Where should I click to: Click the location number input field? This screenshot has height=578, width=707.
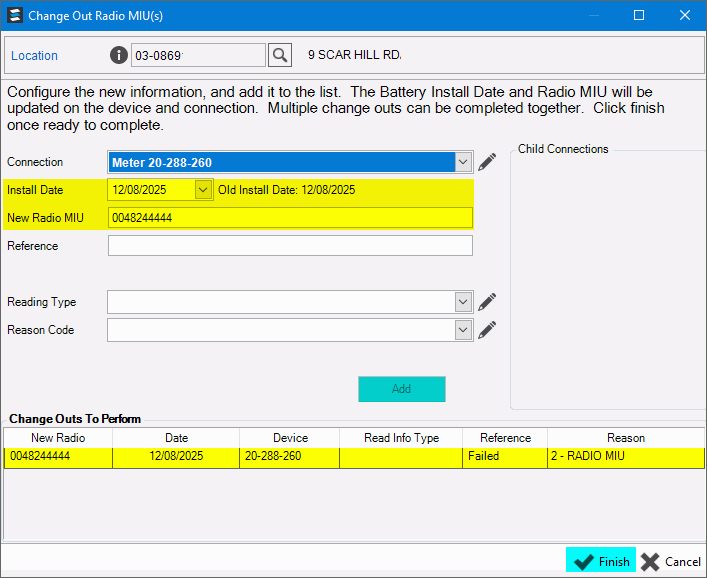(x=198, y=55)
